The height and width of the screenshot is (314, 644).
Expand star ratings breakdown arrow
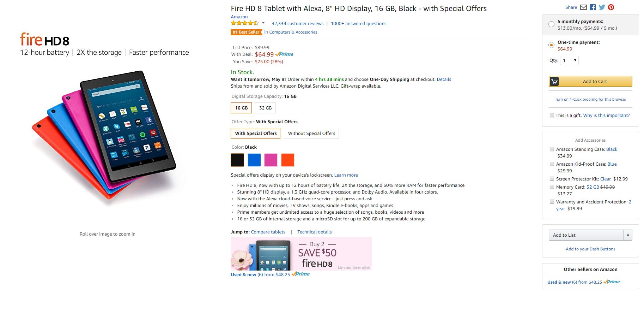click(263, 23)
